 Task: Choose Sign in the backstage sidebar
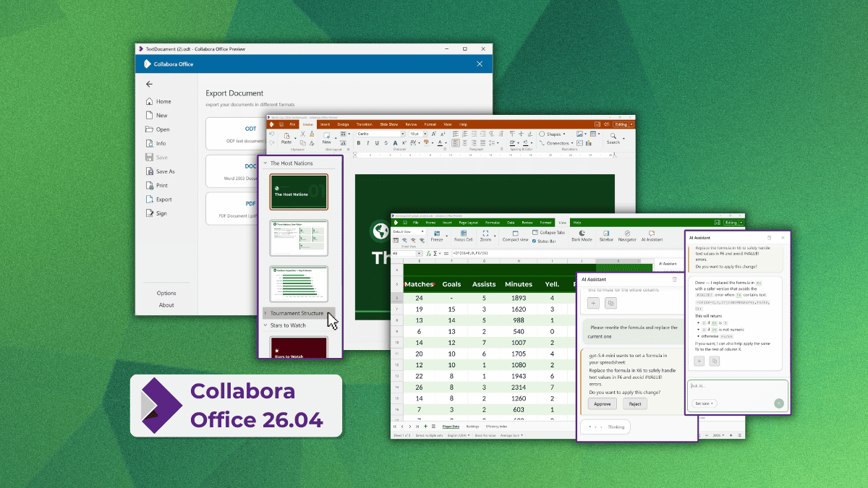[157, 213]
